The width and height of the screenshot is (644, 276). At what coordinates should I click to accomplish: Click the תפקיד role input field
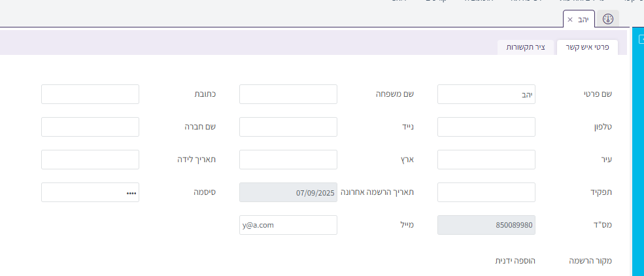[x=486, y=192]
